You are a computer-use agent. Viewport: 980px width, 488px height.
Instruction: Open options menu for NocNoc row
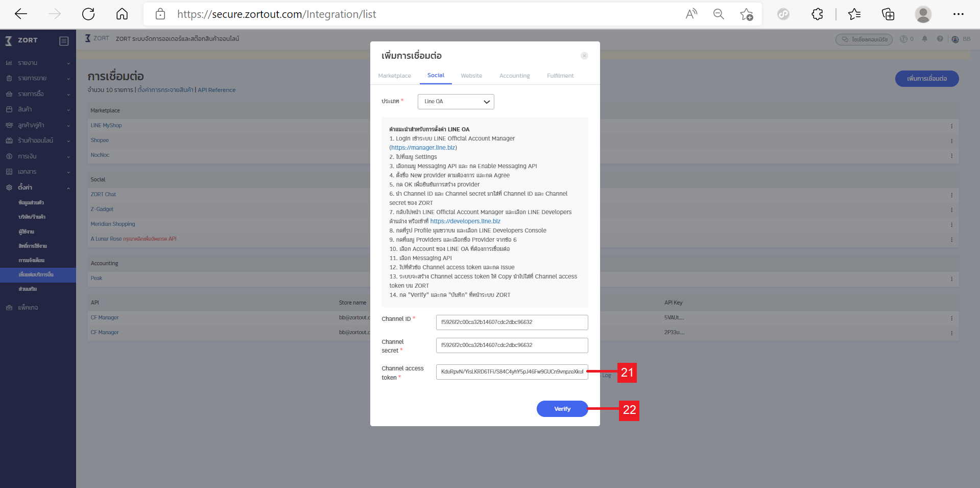(x=951, y=155)
